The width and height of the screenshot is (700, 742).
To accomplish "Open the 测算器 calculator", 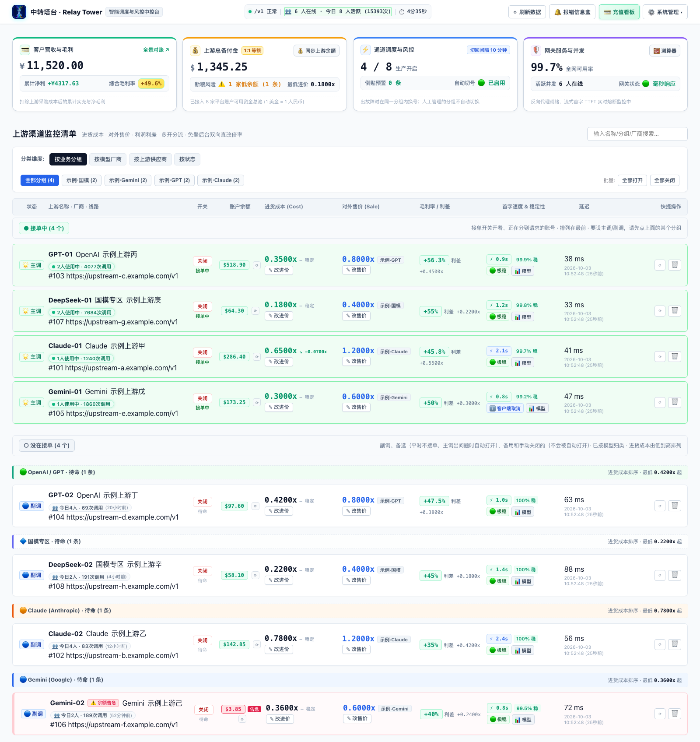I will tap(665, 51).
